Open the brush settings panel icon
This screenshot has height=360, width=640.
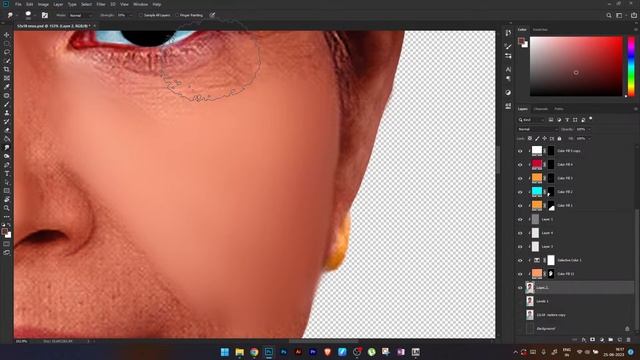(x=45, y=15)
